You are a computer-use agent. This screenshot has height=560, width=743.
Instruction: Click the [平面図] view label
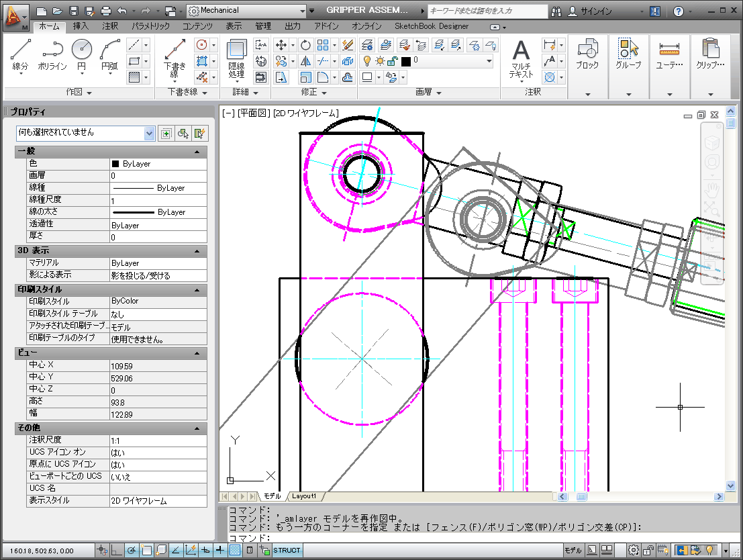click(x=254, y=113)
